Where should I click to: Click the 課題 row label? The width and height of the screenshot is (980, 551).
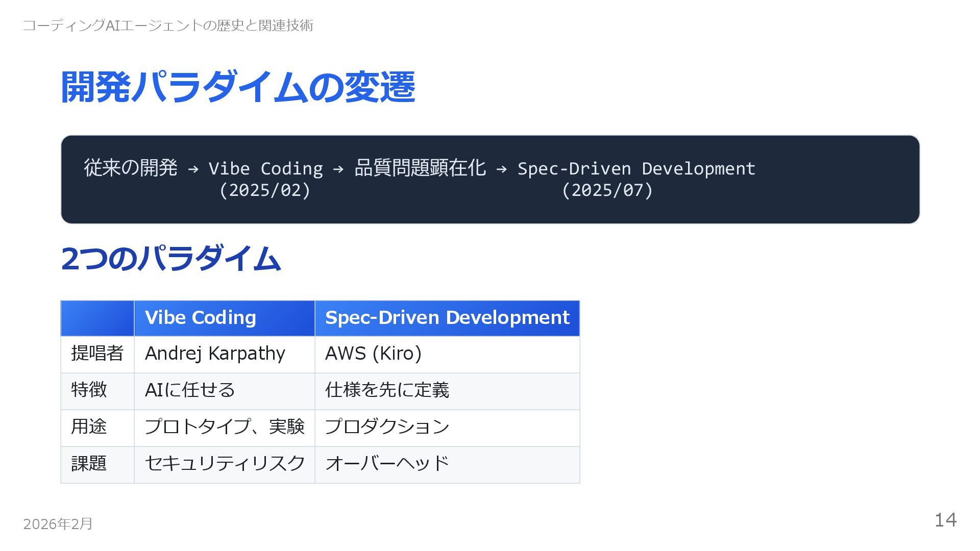(89, 464)
